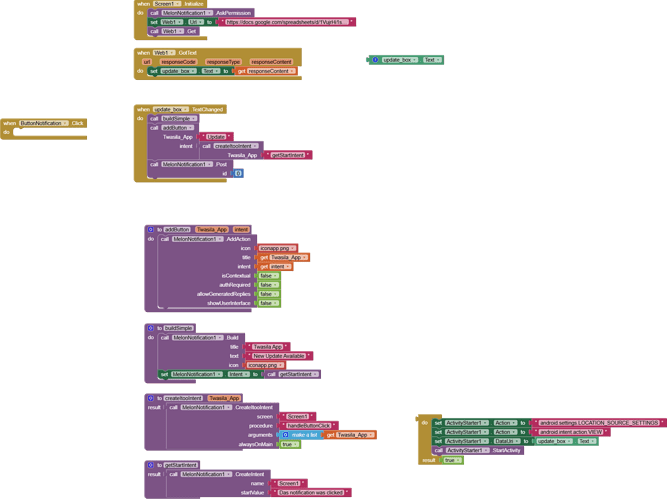Image resolution: width=667 pixels, height=499 pixels.
Task: Click mutator gear icon on buildSimple procedure
Action: click(x=150, y=328)
